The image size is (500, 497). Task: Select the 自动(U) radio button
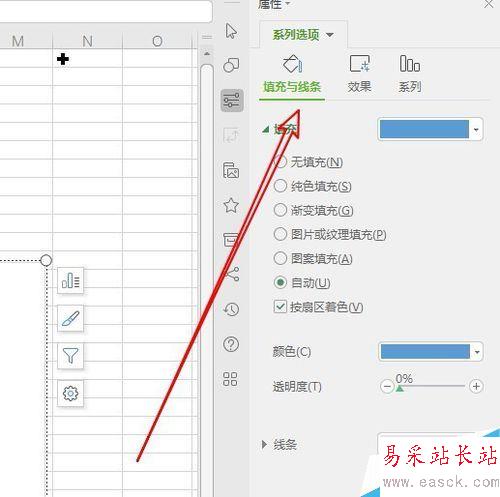(x=280, y=283)
